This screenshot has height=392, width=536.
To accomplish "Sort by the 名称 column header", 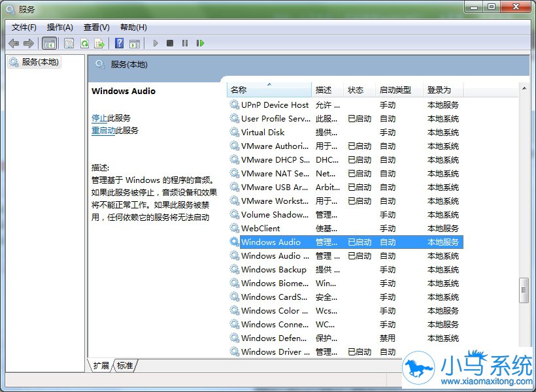I will [x=269, y=90].
